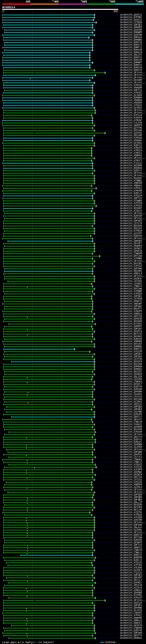Select label UniRef100_C6TFZ8
The height and width of the screenshot is (644, 146).
[x=131, y=359]
